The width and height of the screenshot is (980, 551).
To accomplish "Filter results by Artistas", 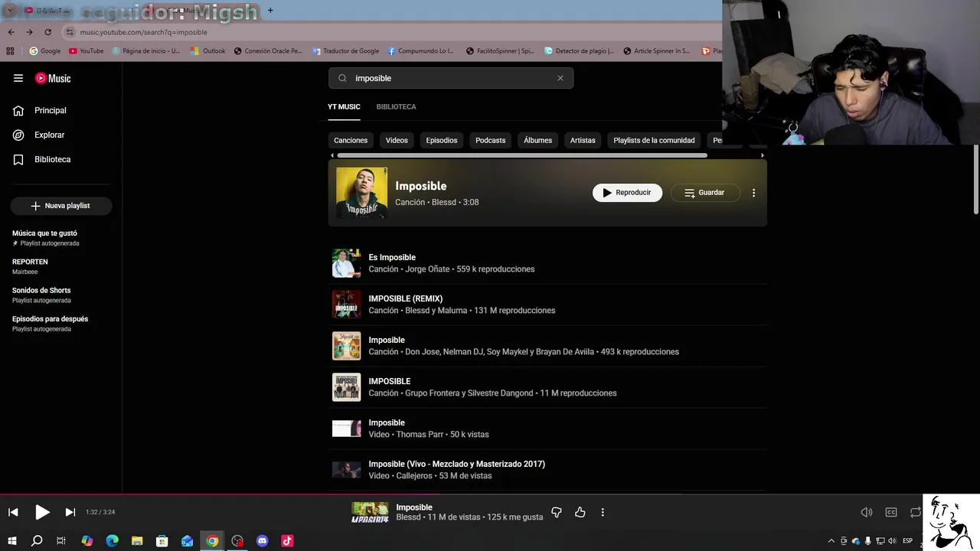I will (x=583, y=140).
